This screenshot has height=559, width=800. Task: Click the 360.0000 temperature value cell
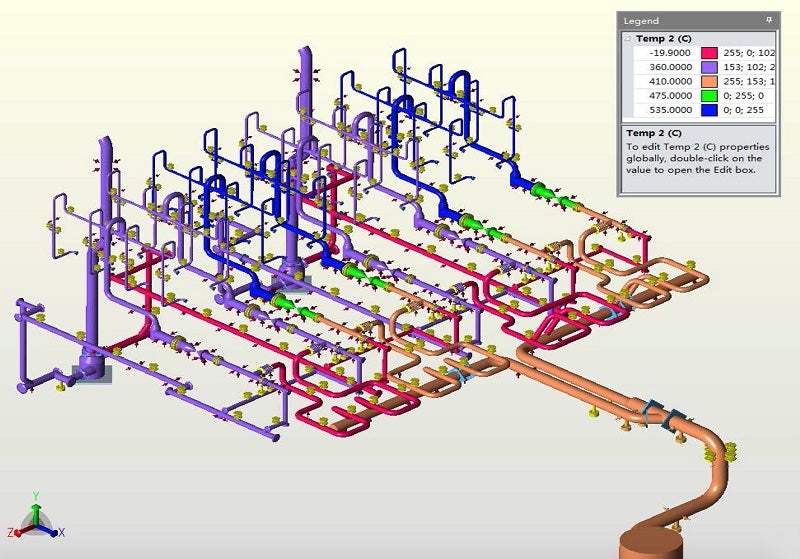point(669,67)
